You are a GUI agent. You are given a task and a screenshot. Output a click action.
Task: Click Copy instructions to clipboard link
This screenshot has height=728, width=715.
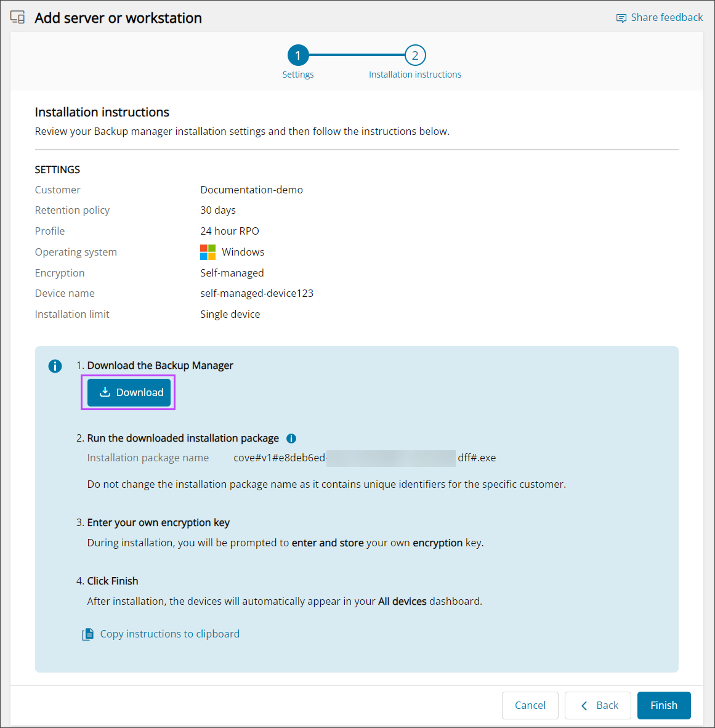(169, 634)
